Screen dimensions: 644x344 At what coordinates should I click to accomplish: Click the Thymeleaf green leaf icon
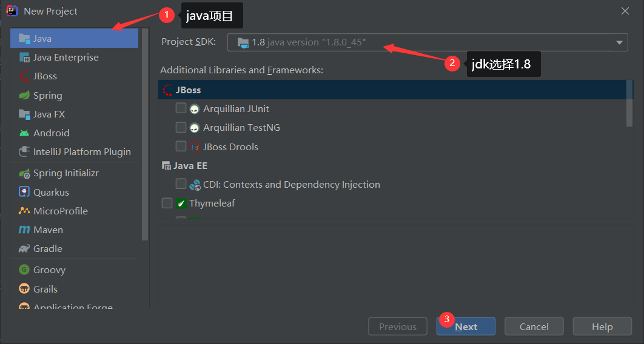[181, 203]
